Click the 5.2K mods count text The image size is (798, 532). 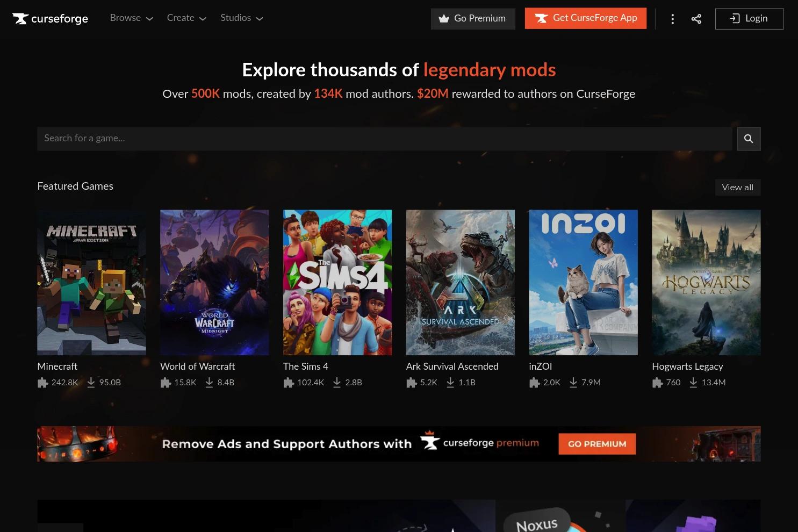429,383
